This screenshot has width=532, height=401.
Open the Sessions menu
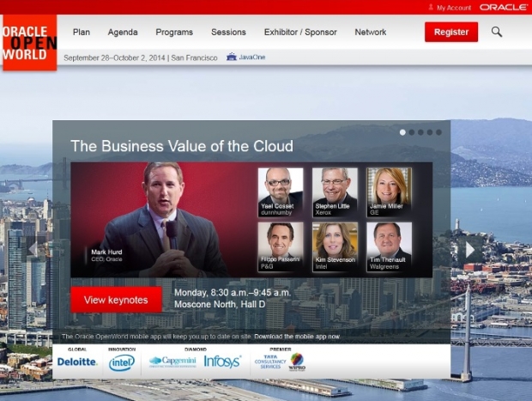[229, 33]
